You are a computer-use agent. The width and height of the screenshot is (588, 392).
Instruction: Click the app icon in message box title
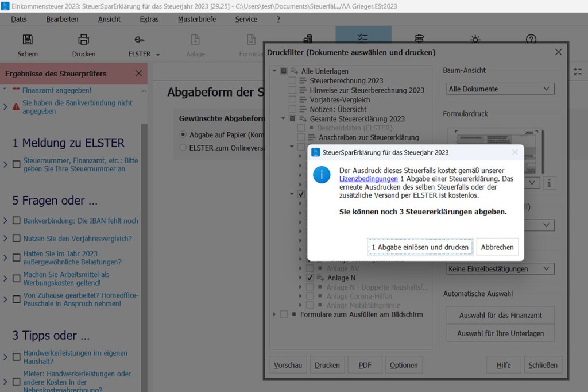coord(316,152)
